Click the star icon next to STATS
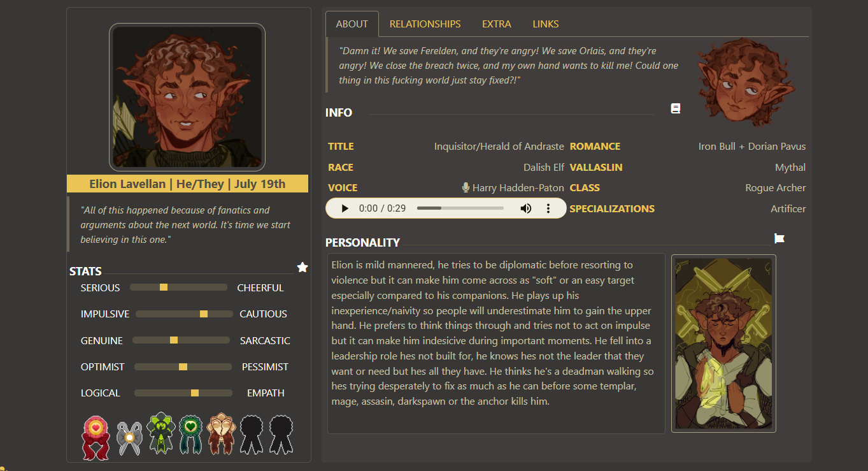The image size is (868, 471). pyautogui.click(x=302, y=267)
